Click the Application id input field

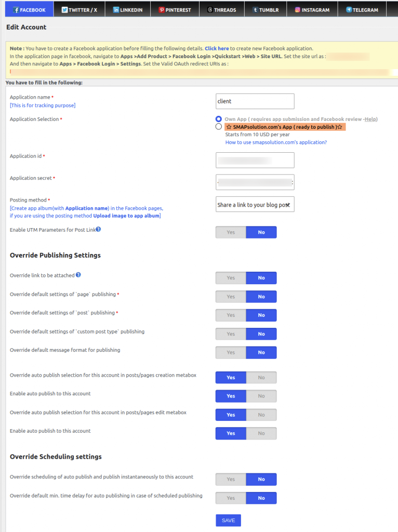(x=255, y=160)
